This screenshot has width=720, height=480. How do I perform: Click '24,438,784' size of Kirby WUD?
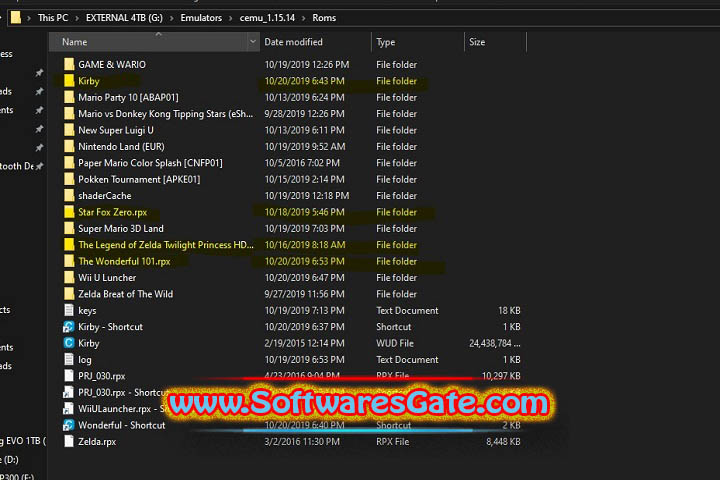[x=495, y=343]
